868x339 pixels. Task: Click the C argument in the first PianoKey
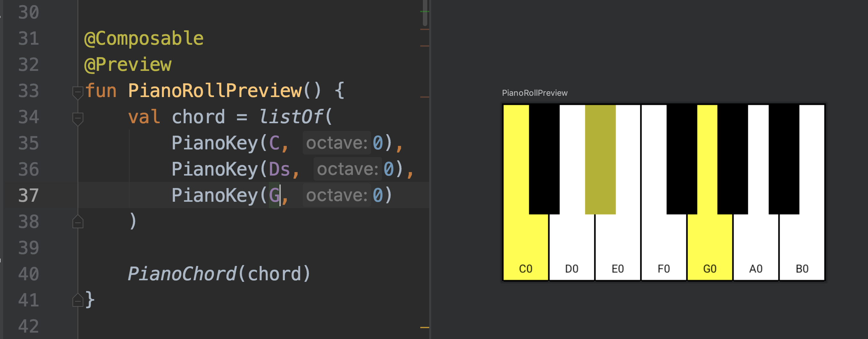click(274, 143)
